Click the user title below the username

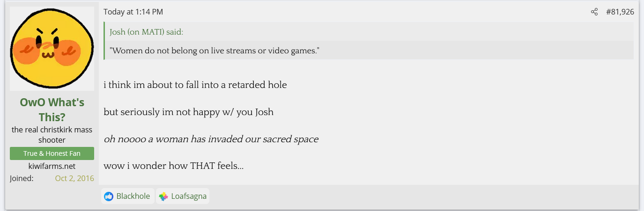click(52, 134)
